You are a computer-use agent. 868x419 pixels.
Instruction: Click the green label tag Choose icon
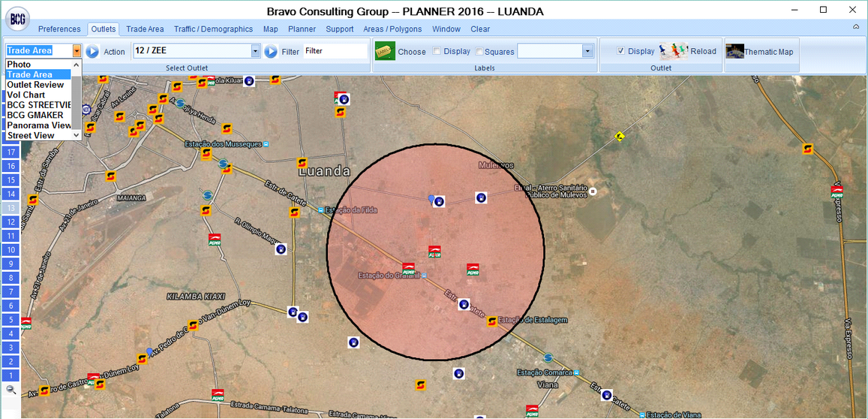point(386,50)
